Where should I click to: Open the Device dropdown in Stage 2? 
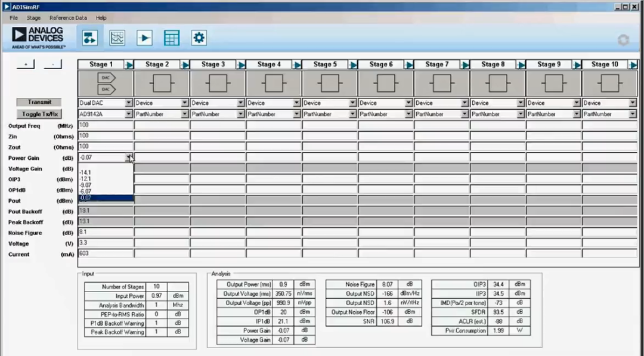point(184,103)
